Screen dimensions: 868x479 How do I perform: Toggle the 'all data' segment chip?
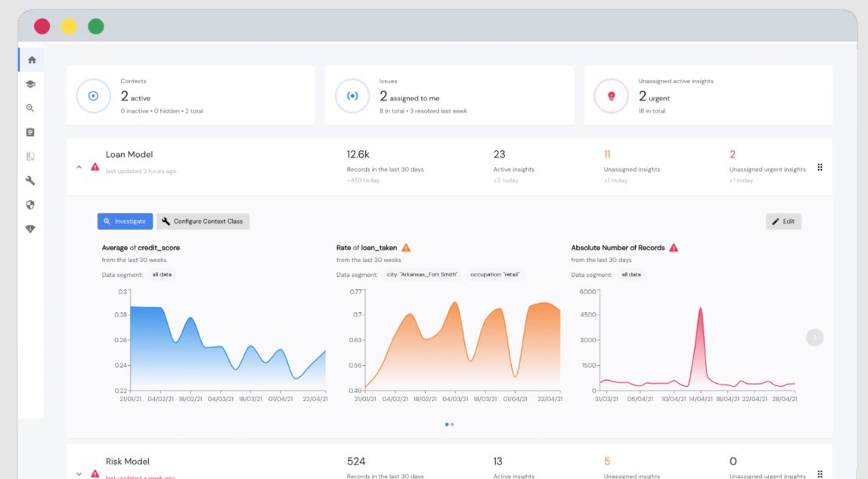pos(161,274)
